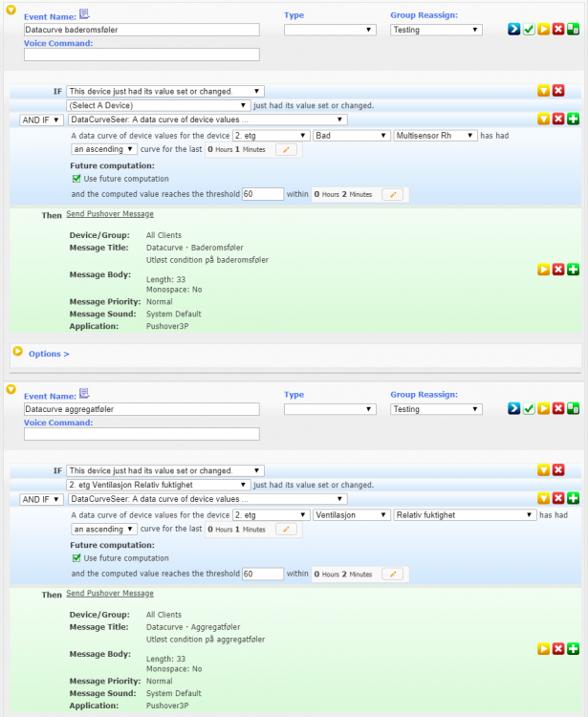Expand the Options section
The width and height of the screenshot is (588, 717).
click(x=18, y=351)
